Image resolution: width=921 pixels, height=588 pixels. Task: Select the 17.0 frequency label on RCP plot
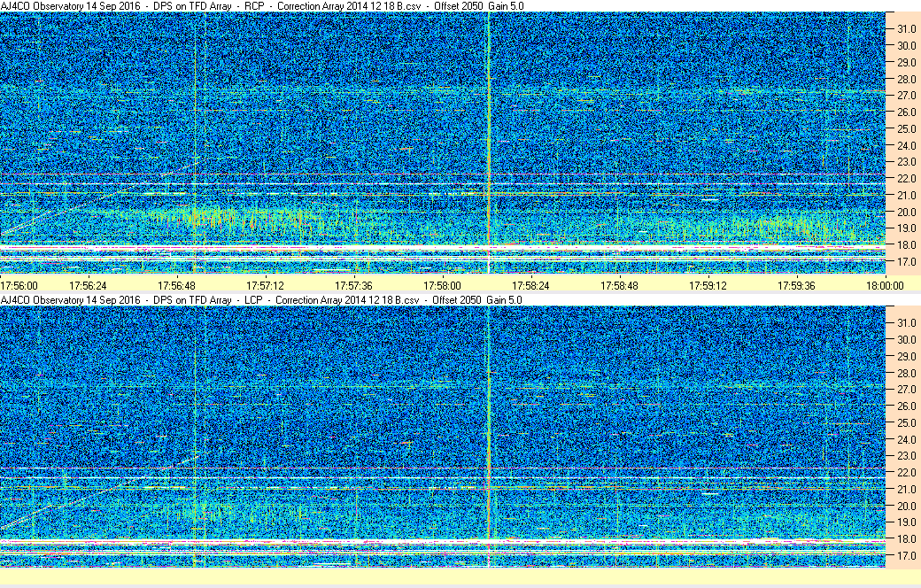click(x=906, y=262)
